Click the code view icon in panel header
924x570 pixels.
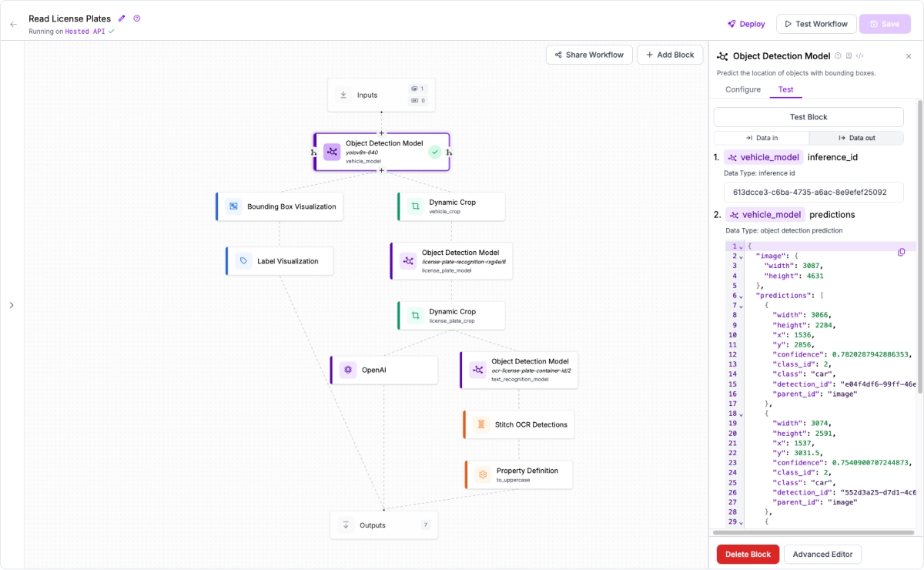860,56
